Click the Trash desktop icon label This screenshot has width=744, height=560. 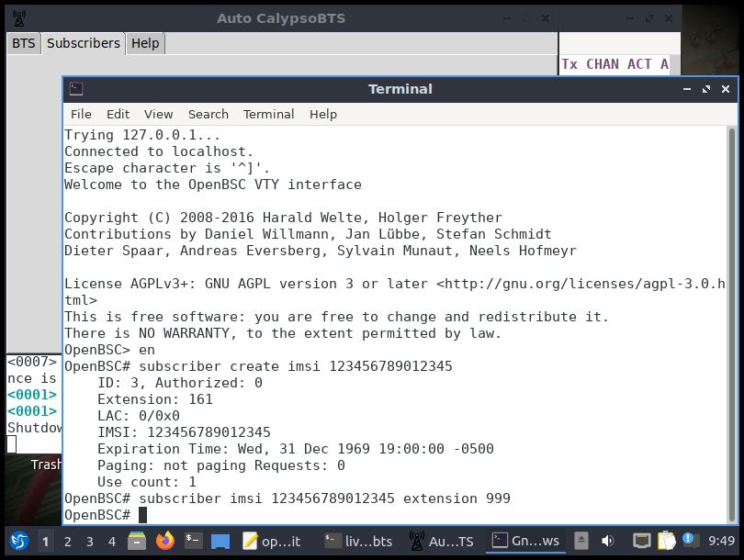tap(46, 465)
